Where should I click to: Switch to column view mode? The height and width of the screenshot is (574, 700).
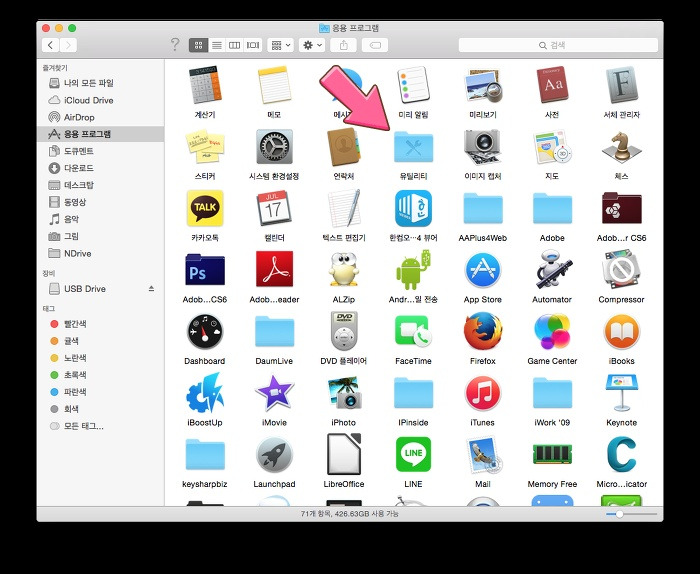coord(234,45)
